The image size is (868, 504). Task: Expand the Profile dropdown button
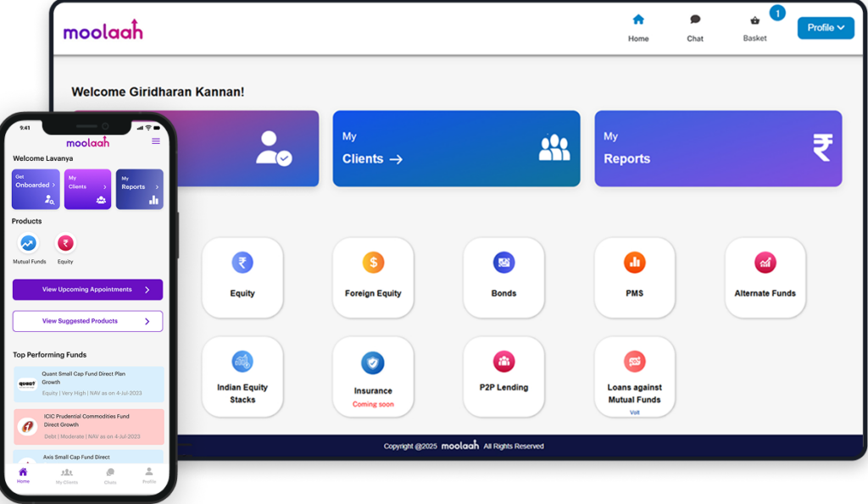click(826, 28)
